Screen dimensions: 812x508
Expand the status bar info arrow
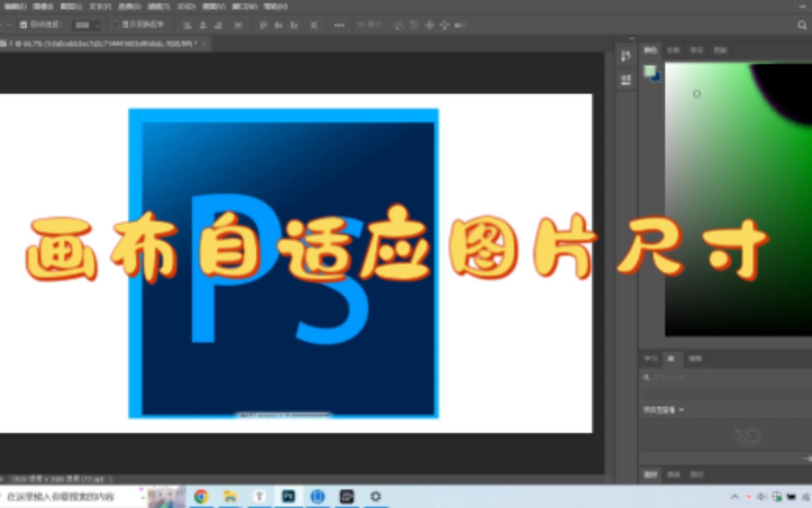(x=111, y=479)
